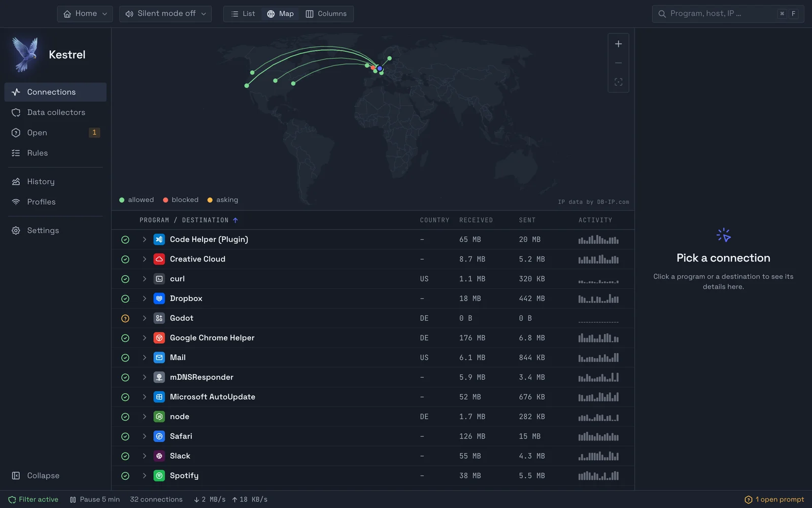Image resolution: width=812 pixels, height=508 pixels.
Task: Toggle the asking status for Godot
Action: pos(125,319)
